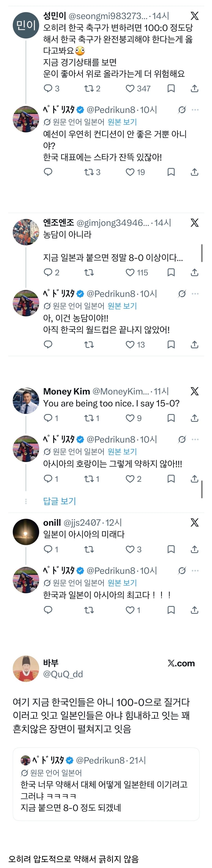This screenshot has height=868, width=212.
Task: Open more options on Korea-Japan best reply
Action: pos(195,570)
